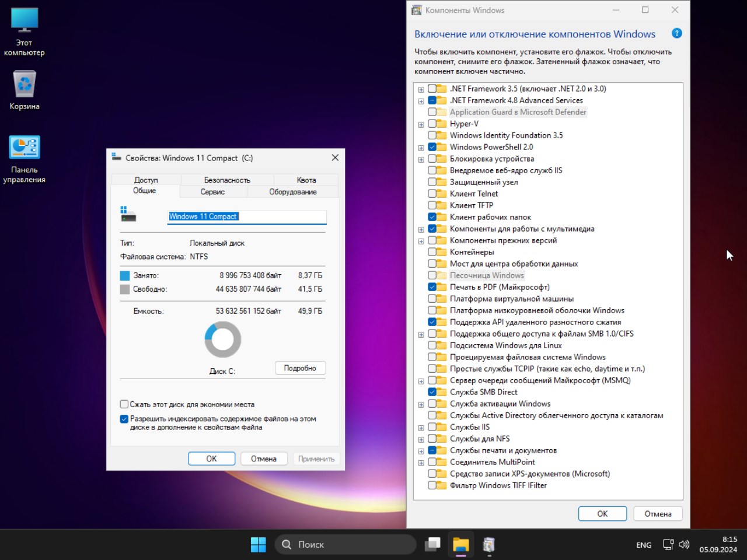Expand Соединитель MultiPoint node
Image resolution: width=747 pixels, height=560 pixels.
click(421, 463)
